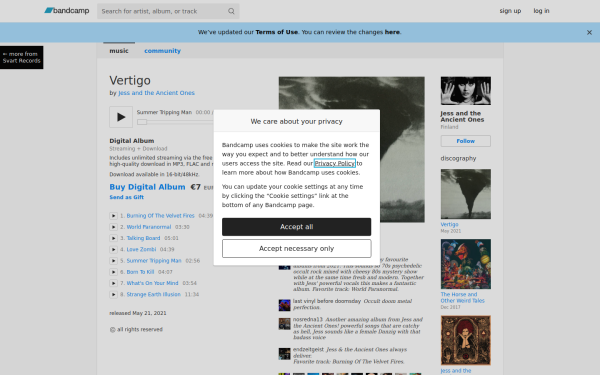600x375 pixels.
Task: Play the main album player button
Action: tap(121, 117)
